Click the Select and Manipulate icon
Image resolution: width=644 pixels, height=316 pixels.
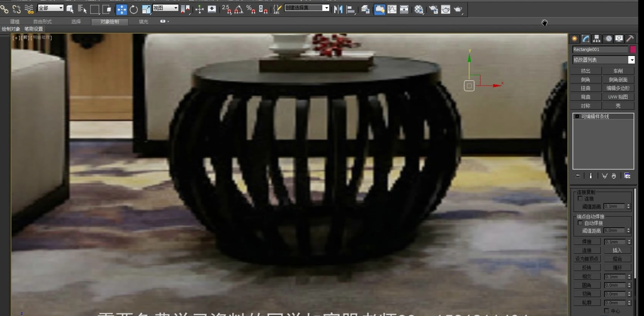click(199, 9)
